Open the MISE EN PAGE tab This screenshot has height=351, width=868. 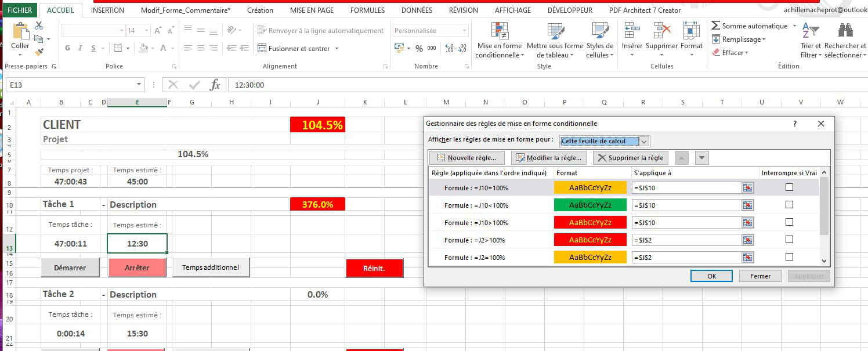tap(312, 10)
